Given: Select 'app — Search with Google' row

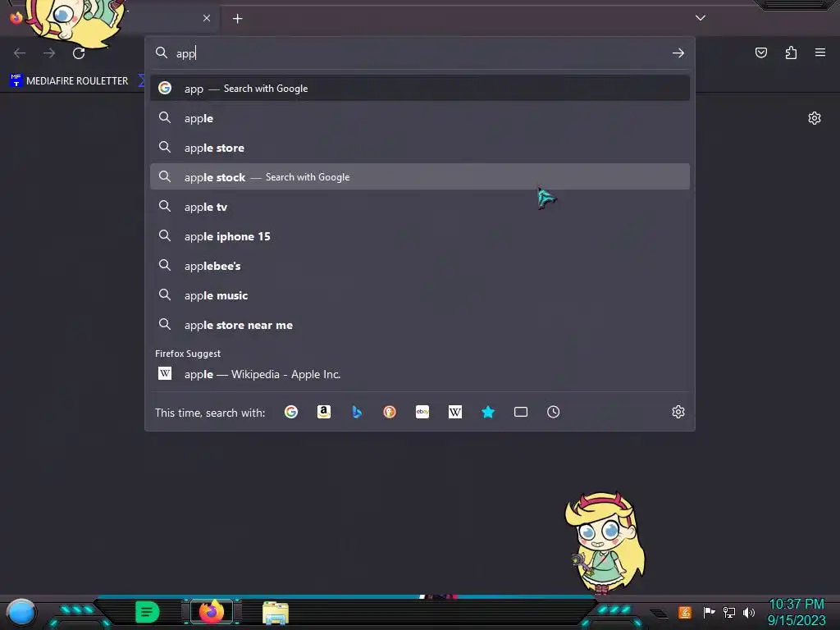Looking at the screenshot, I should point(420,89).
